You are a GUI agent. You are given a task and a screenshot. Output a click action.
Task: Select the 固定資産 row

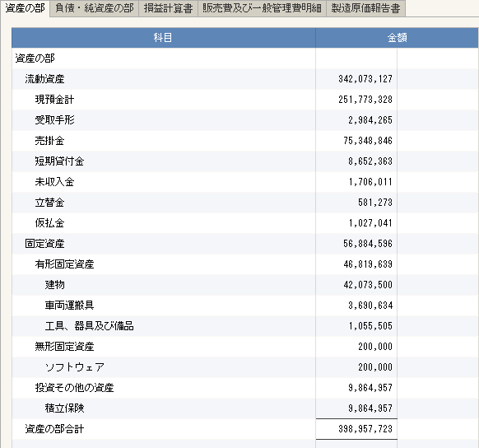(x=245, y=244)
